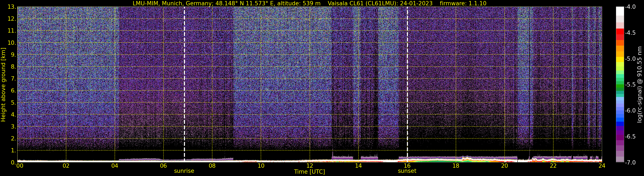Click the '9.' height axis tick label

[x=13, y=55]
